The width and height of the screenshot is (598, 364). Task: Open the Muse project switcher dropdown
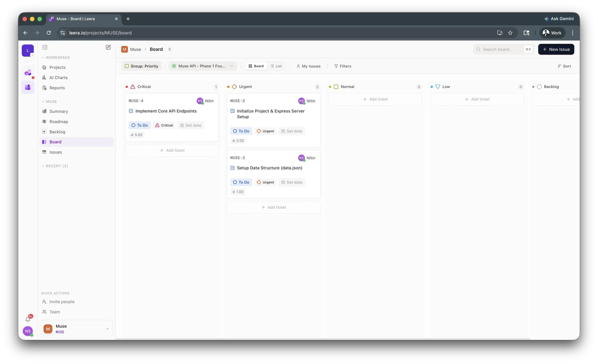(76, 329)
